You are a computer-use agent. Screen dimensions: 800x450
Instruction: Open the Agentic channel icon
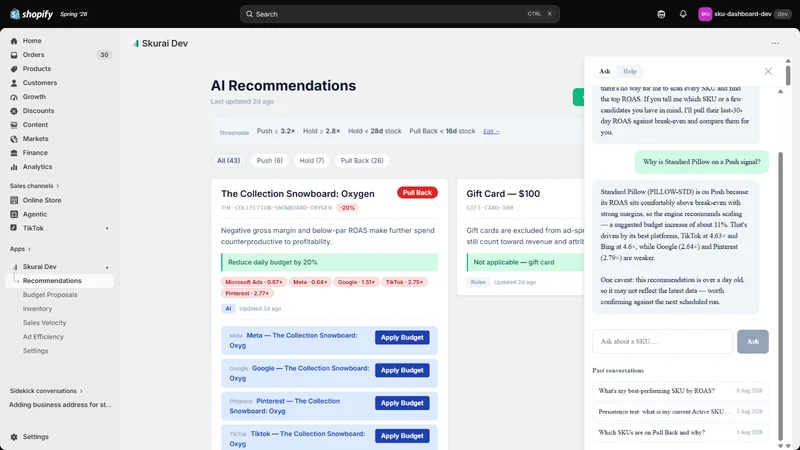(x=14, y=214)
